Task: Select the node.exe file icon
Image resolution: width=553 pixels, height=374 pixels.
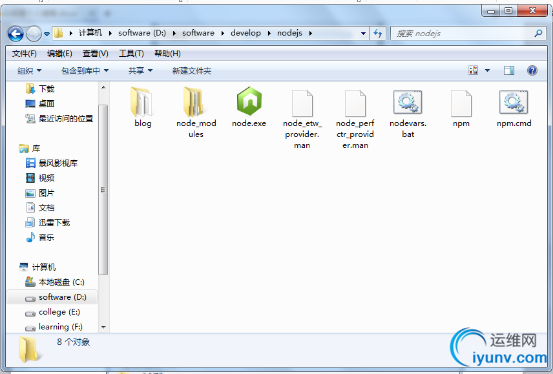Action: coord(249,102)
